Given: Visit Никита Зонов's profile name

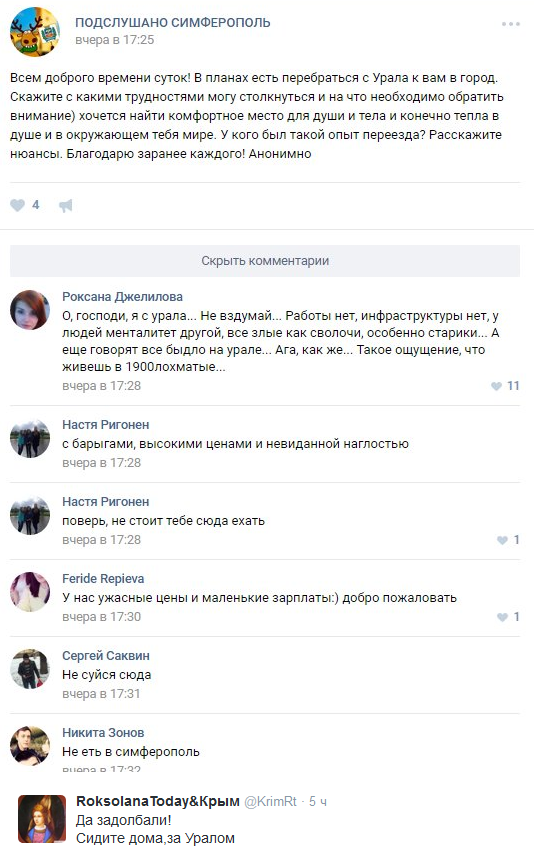Looking at the screenshot, I should [103, 733].
